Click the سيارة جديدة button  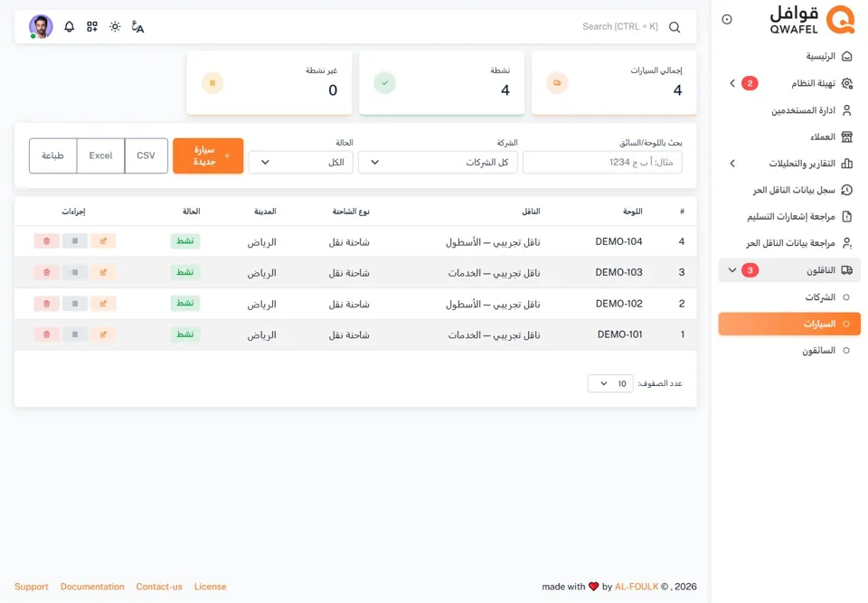coord(208,155)
